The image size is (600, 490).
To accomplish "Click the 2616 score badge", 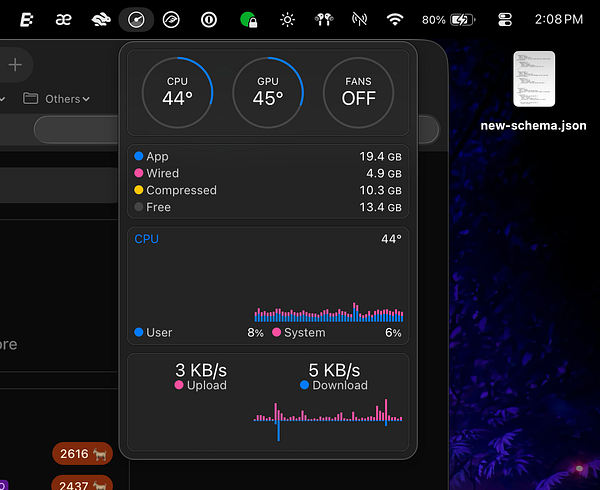I will click(82, 454).
